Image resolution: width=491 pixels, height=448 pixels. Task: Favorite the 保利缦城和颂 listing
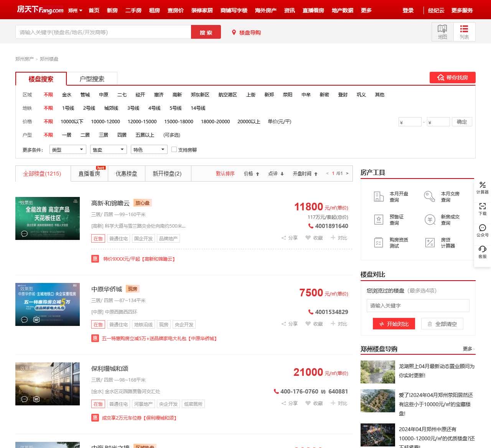(x=314, y=403)
